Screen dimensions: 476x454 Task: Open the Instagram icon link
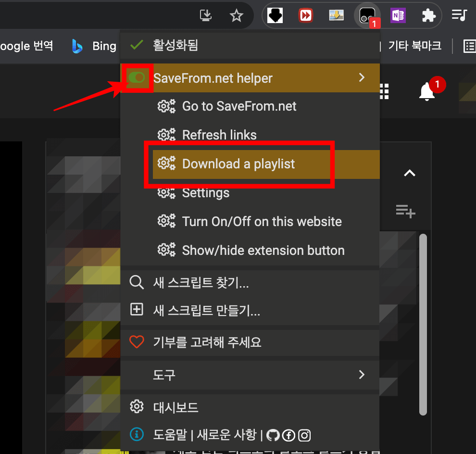coord(304,435)
